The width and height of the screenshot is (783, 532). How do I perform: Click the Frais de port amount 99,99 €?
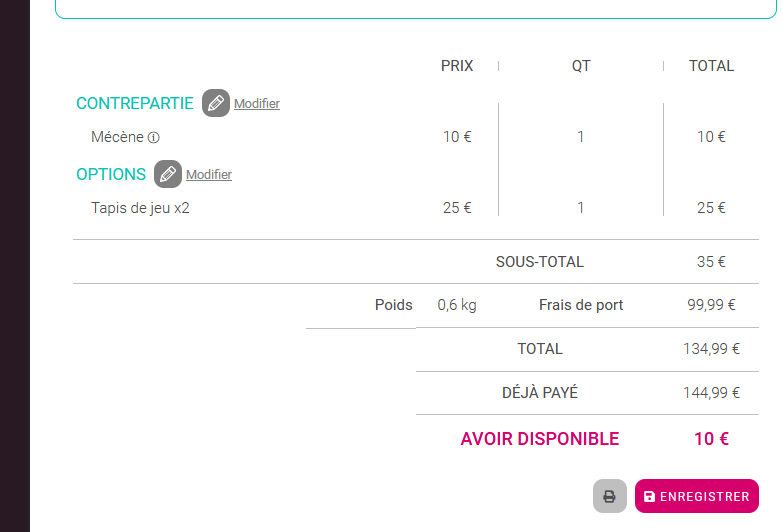pyautogui.click(x=711, y=305)
